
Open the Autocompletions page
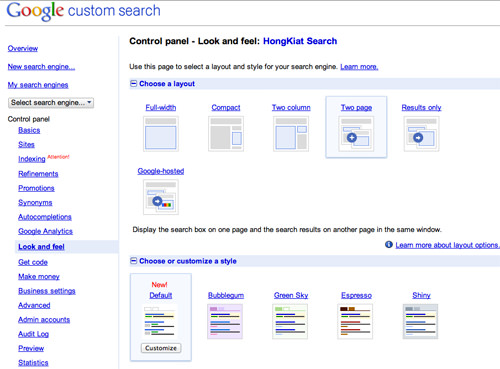(x=45, y=217)
